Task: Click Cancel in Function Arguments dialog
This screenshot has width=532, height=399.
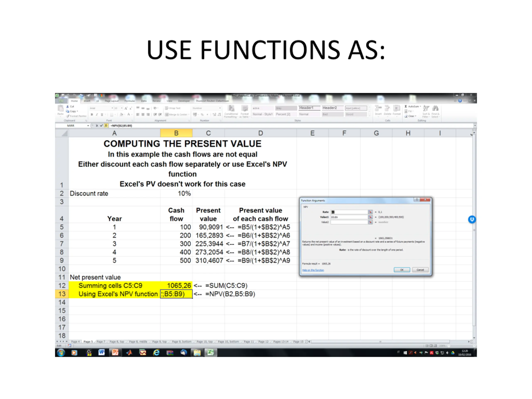Action: coord(420,270)
